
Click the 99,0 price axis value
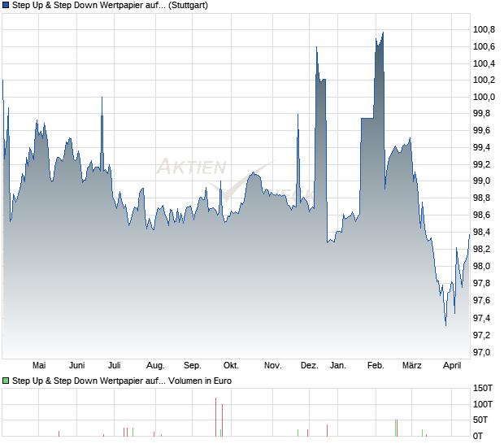pyautogui.click(x=481, y=181)
